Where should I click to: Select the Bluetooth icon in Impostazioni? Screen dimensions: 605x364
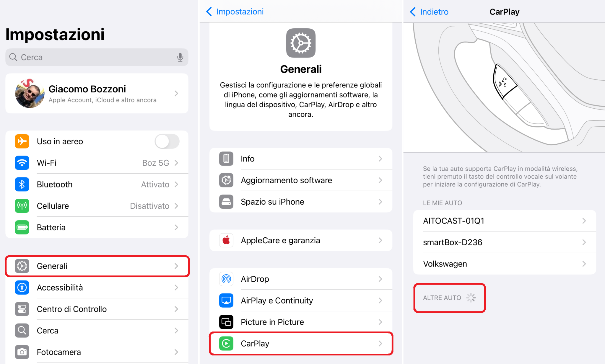coord(22,184)
